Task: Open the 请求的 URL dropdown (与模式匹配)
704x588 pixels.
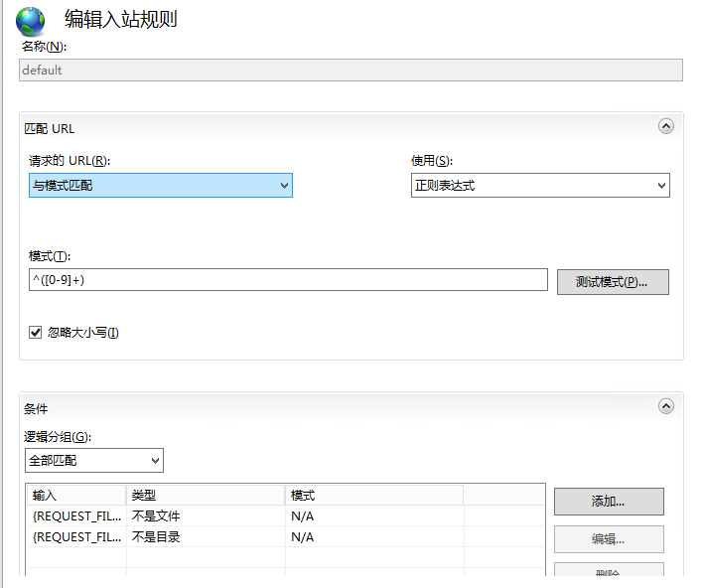Action: (x=161, y=185)
